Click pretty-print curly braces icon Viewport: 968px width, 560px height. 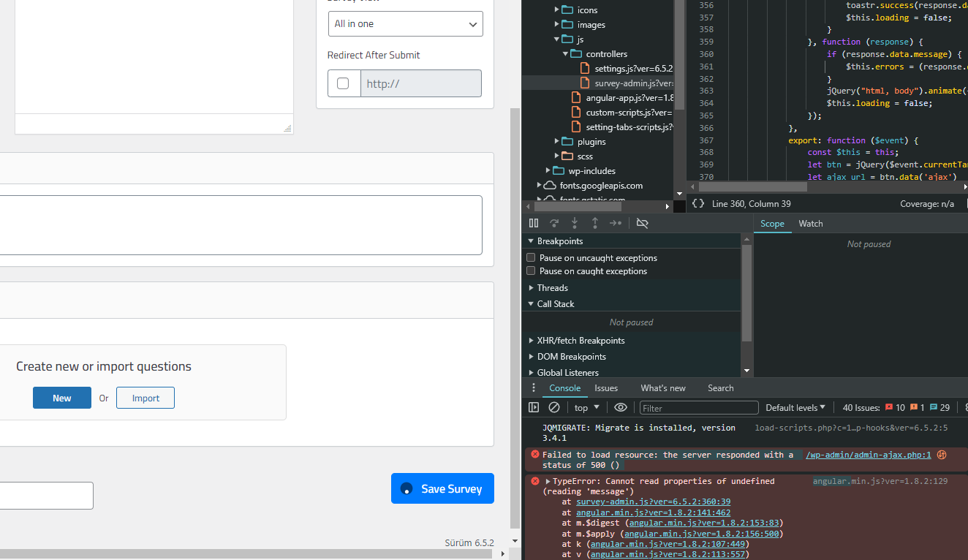(x=698, y=204)
